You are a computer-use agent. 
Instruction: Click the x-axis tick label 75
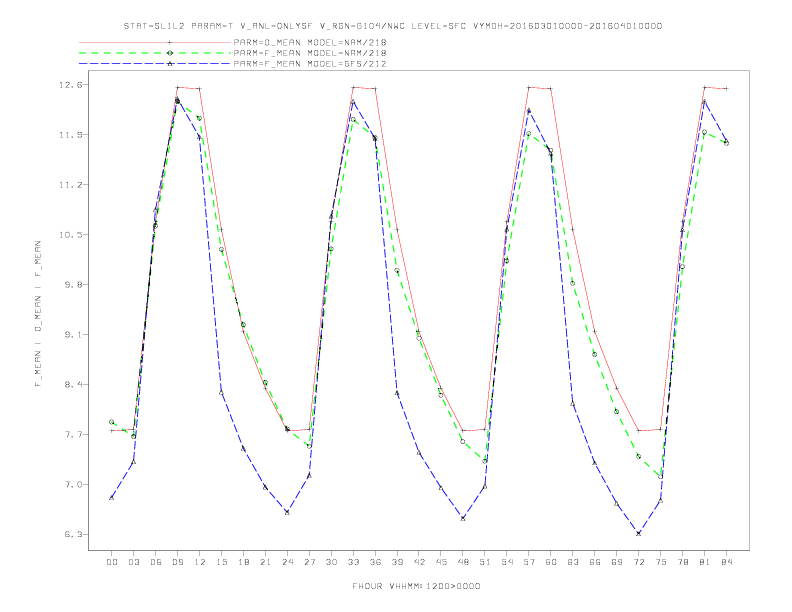point(661,562)
